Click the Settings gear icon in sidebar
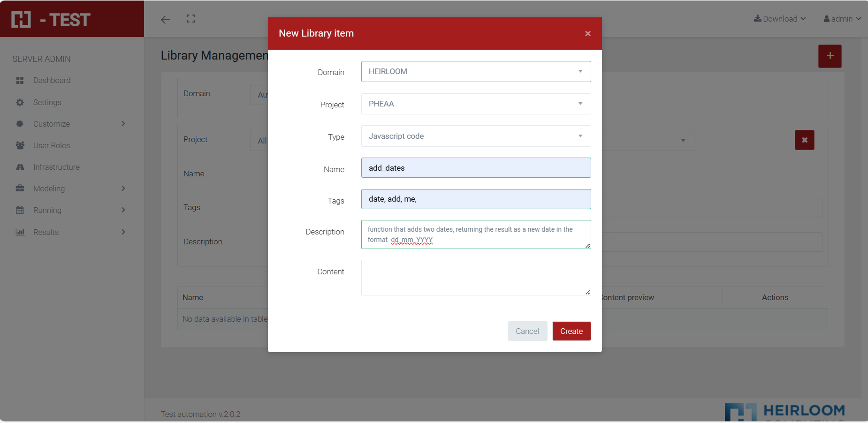868x423 pixels. click(20, 102)
